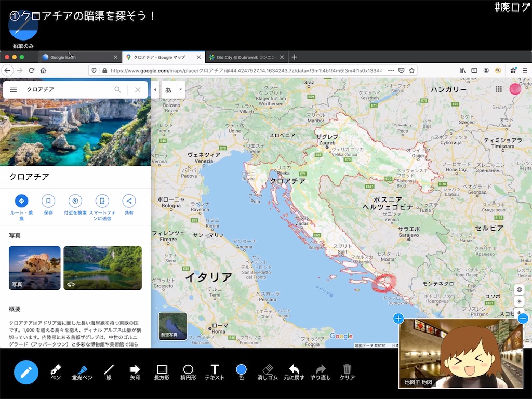Reload the page in the browser
Viewport: 532px width, 399px height.
pyautogui.click(x=32, y=70)
